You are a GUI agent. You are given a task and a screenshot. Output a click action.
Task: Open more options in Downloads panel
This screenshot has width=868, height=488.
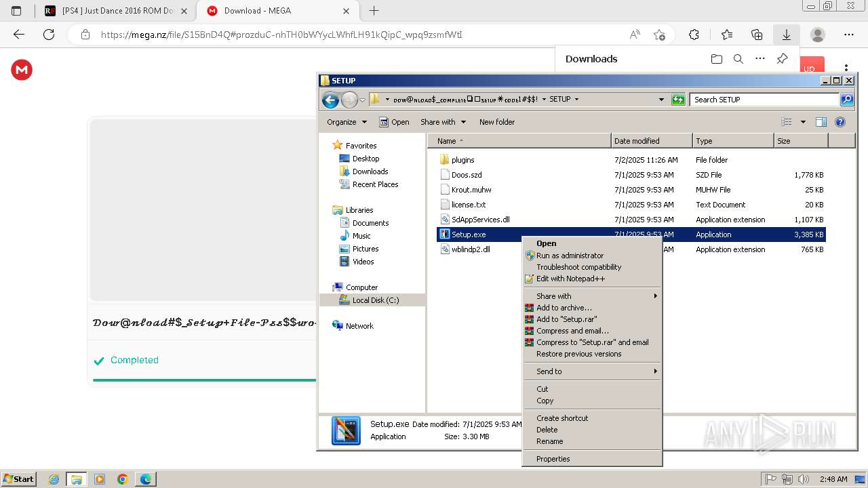(x=760, y=59)
